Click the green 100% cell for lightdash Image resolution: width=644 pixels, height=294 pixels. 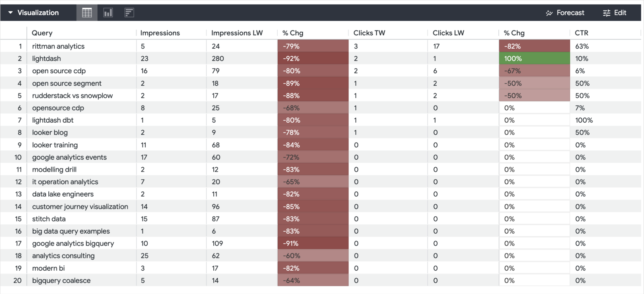click(x=534, y=59)
